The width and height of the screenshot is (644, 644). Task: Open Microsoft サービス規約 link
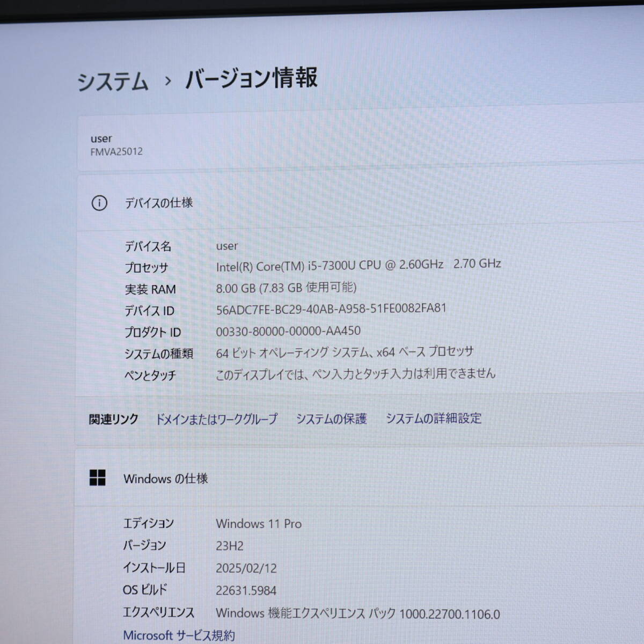pyautogui.click(x=179, y=635)
